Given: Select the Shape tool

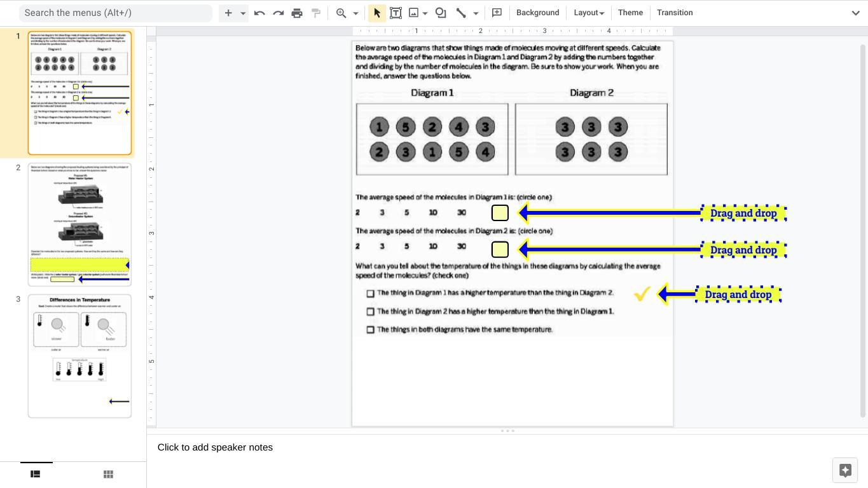Looking at the screenshot, I should tap(441, 13).
